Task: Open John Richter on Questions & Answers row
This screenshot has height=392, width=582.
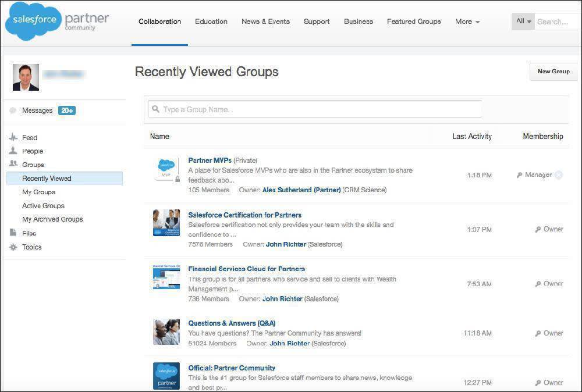Action: [x=289, y=343]
